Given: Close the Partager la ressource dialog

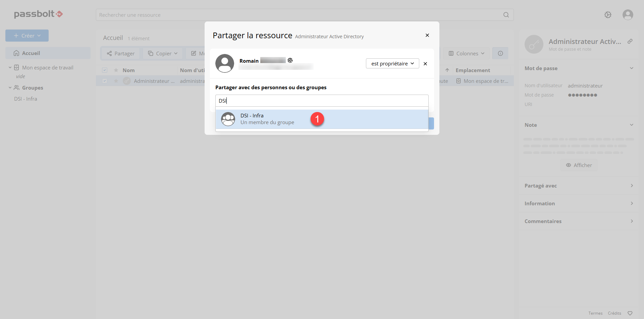Looking at the screenshot, I should tap(427, 35).
